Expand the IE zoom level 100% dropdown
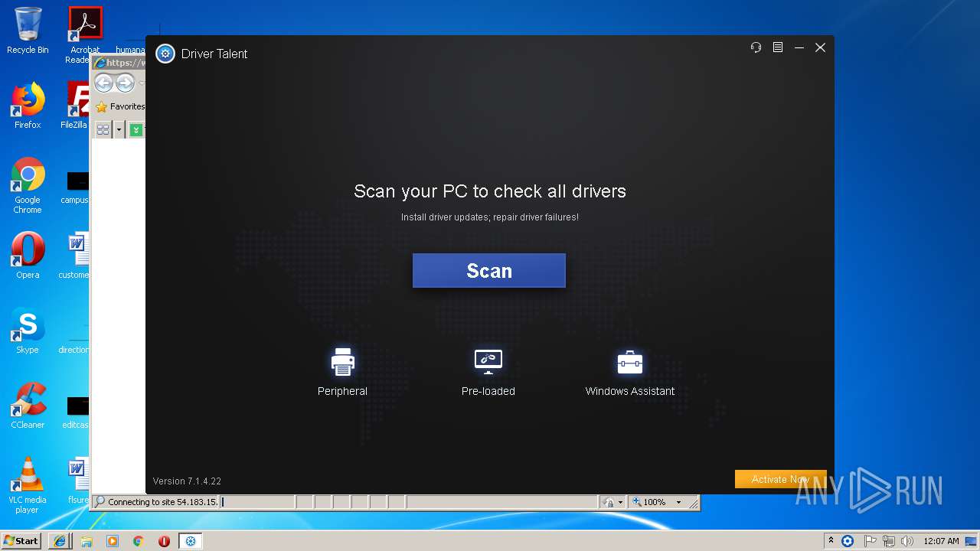The height and width of the screenshot is (551, 980). click(678, 502)
